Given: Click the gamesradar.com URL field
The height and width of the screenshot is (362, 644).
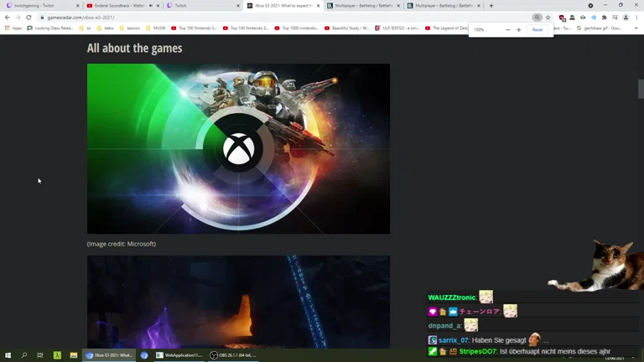Looking at the screenshot, I should 80,18.
